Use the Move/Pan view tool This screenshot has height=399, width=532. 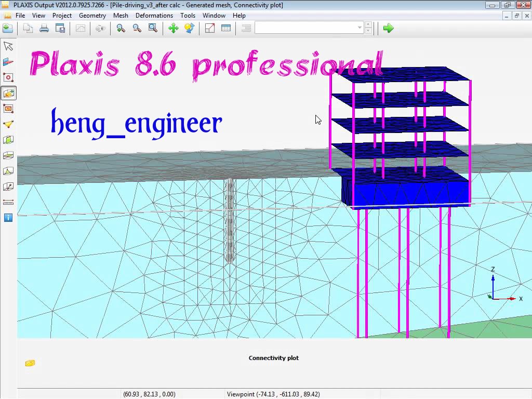(x=173, y=28)
